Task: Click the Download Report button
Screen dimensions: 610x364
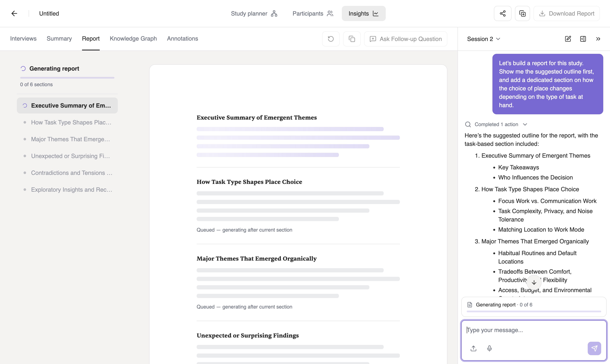Action: coord(566,13)
